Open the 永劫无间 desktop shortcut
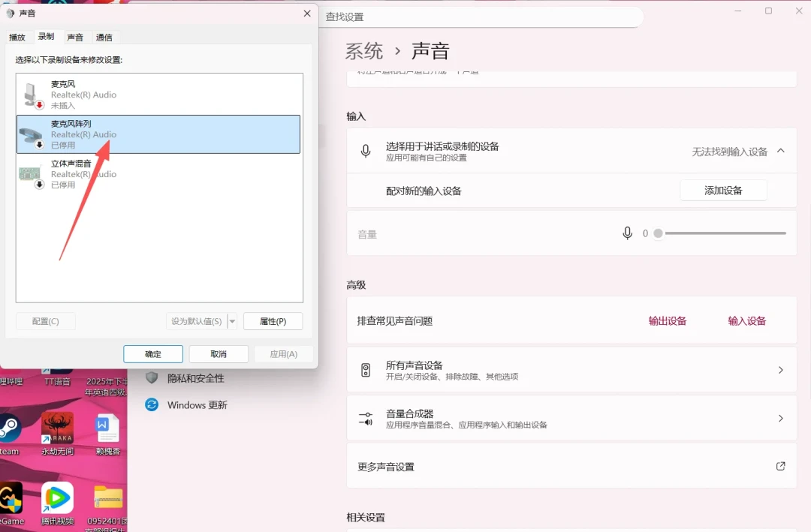 57,434
